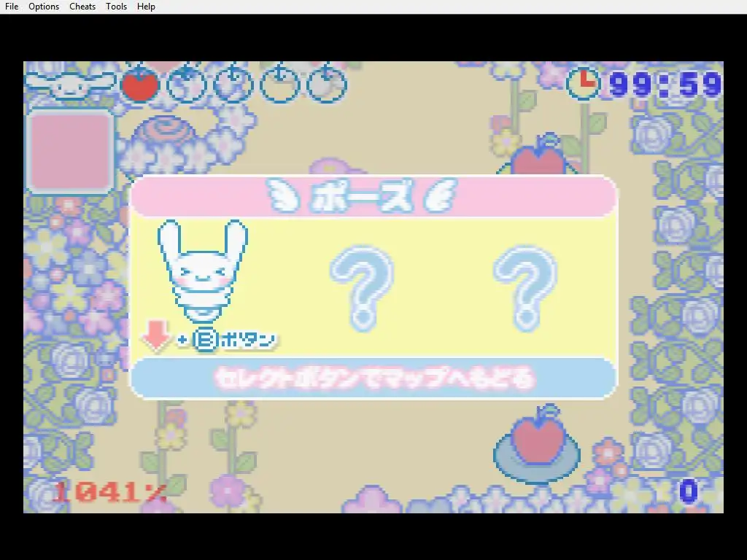Click the 1041% speed indicator

pyautogui.click(x=109, y=491)
